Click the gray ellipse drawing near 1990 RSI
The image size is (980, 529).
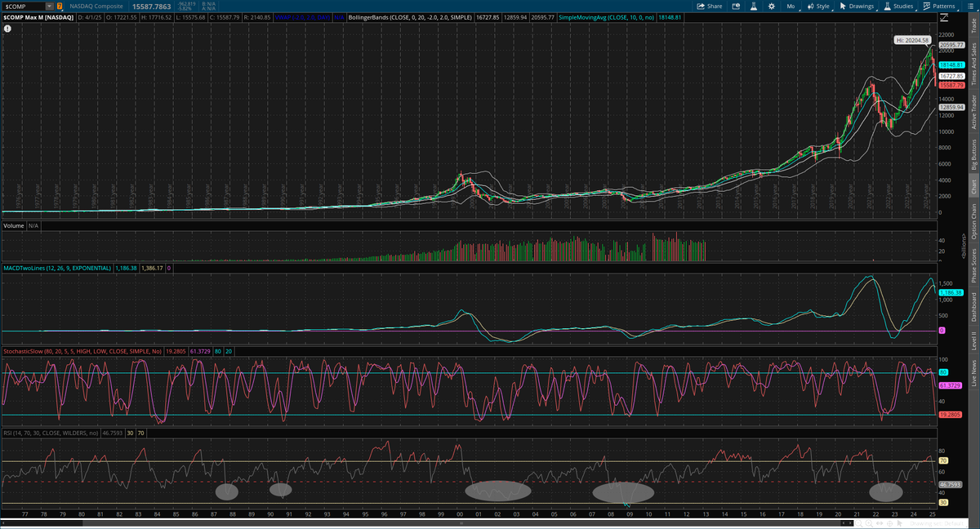click(x=281, y=490)
